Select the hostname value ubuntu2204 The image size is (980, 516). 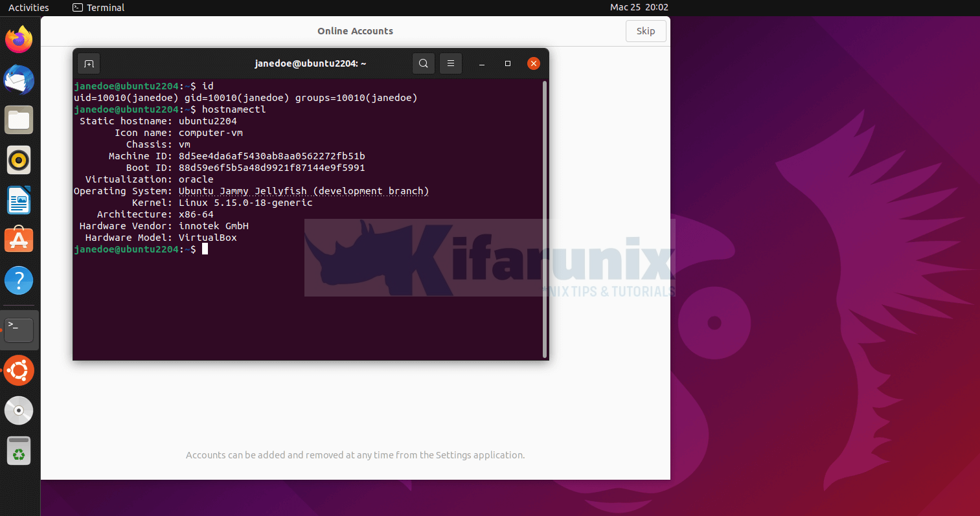208,121
